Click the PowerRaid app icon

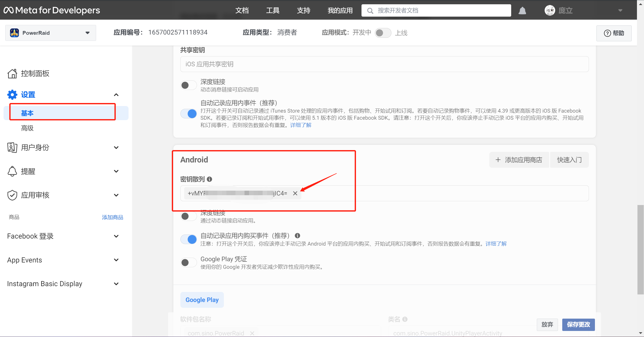tap(14, 33)
